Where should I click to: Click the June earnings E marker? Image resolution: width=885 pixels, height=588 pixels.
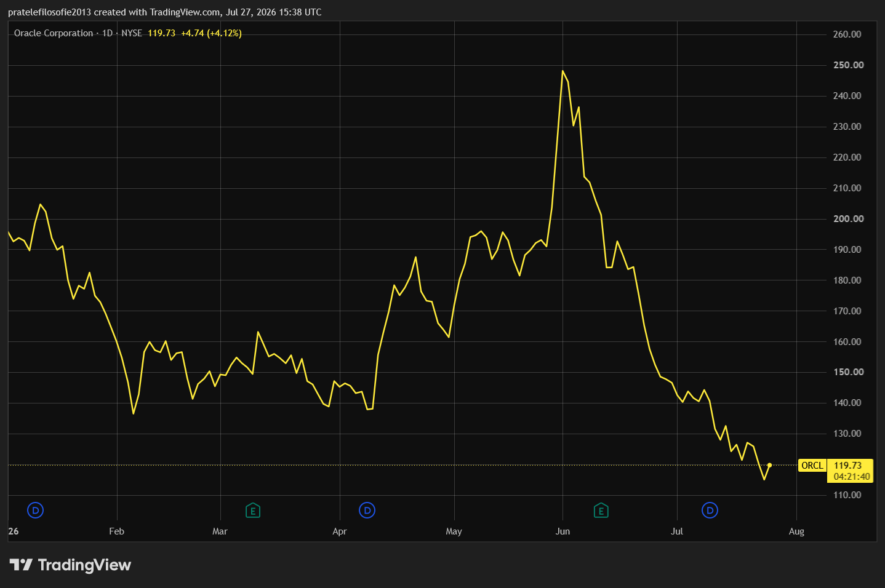pyautogui.click(x=601, y=510)
